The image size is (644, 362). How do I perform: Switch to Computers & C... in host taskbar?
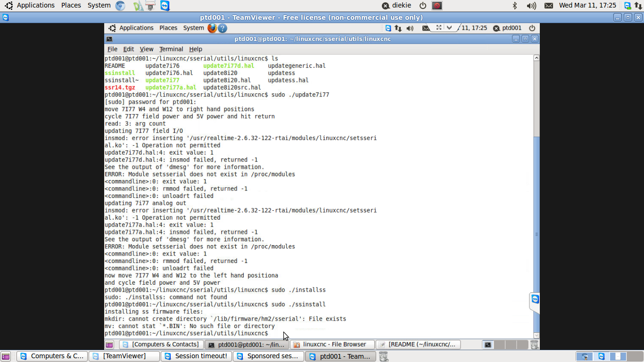(x=52, y=356)
